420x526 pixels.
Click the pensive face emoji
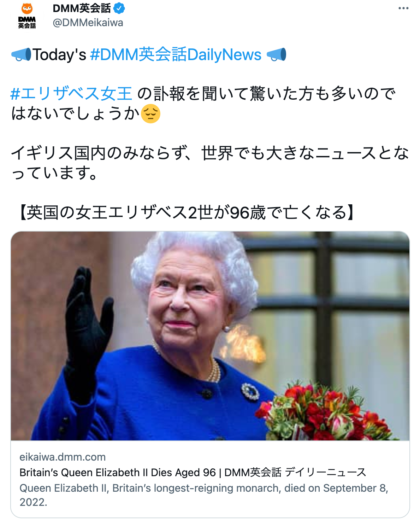tap(151, 113)
